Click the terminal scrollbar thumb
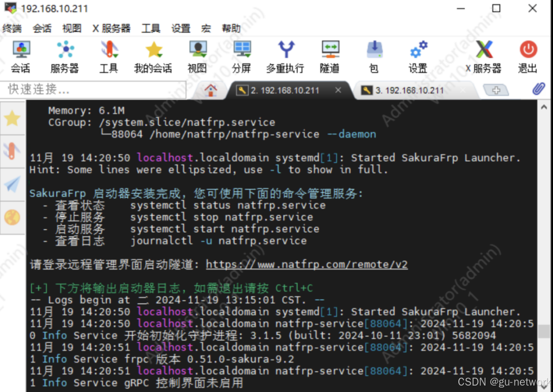The height and width of the screenshot is (392, 553). (544, 331)
